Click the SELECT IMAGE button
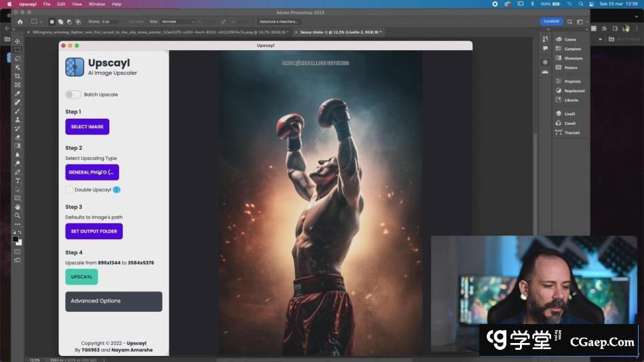Screen dimensions: 644x362 [87, 127]
